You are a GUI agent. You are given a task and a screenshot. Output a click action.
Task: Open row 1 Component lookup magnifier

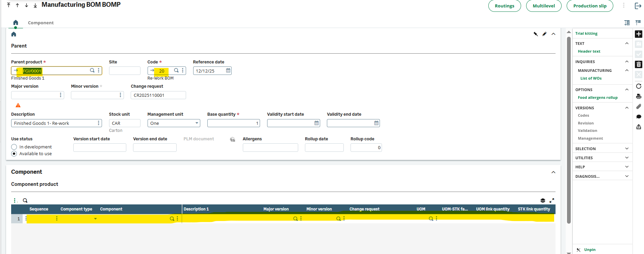click(172, 219)
